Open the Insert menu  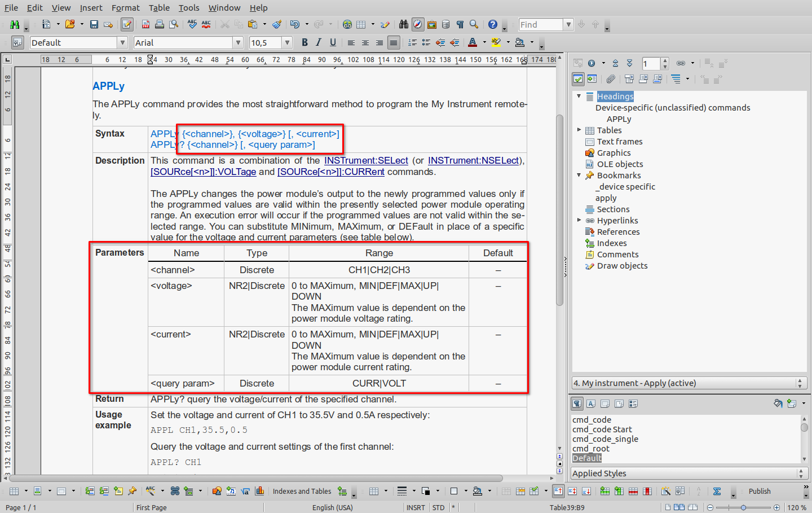pyautogui.click(x=91, y=8)
